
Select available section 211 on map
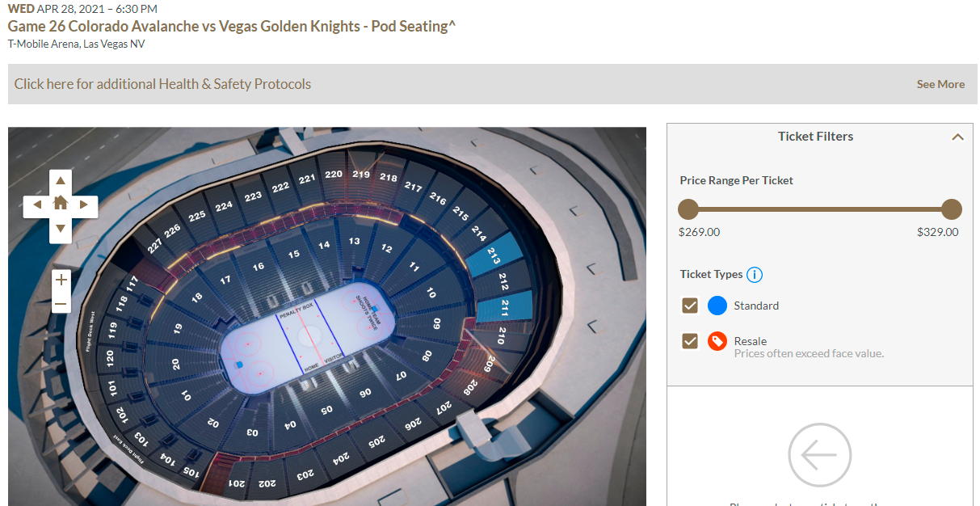coord(505,308)
